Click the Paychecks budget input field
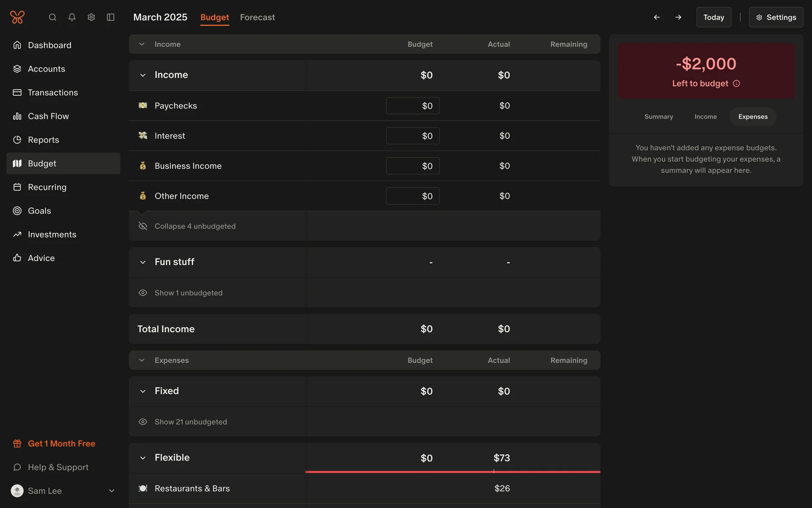Image resolution: width=812 pixels, height=508 pixels. click(412, 106)
